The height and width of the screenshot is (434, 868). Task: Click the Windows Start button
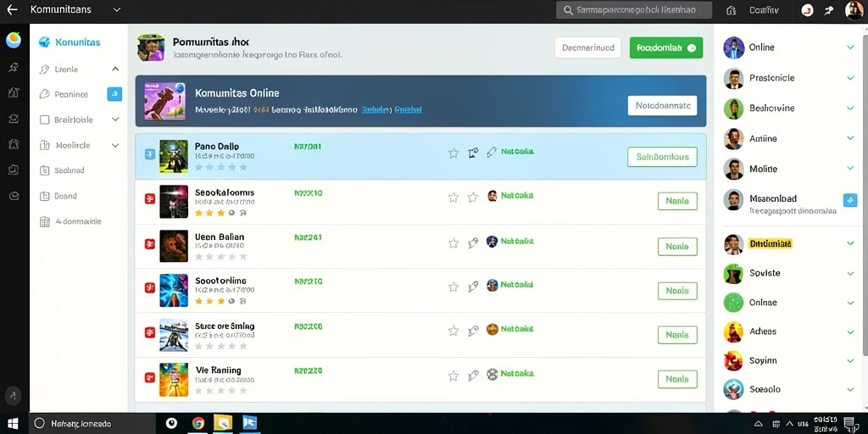tap(13, 424)
